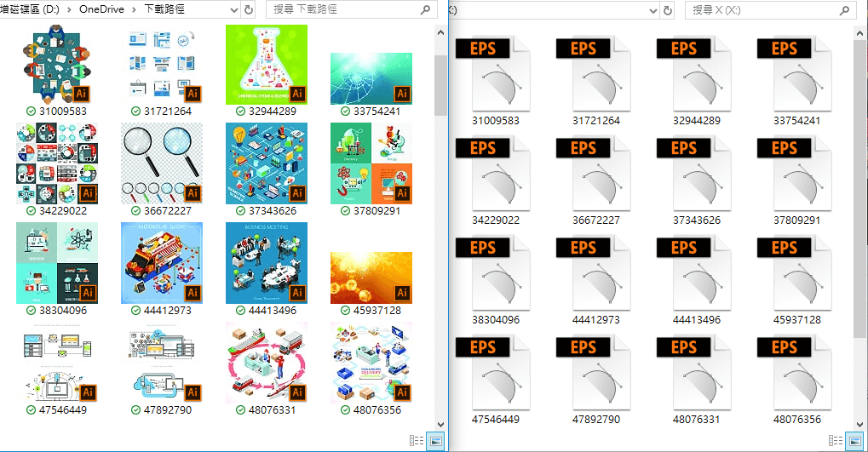Click left window vertical scrollbar thumb
The height and width of the screenshot is (452, 868).
[440, 85]
